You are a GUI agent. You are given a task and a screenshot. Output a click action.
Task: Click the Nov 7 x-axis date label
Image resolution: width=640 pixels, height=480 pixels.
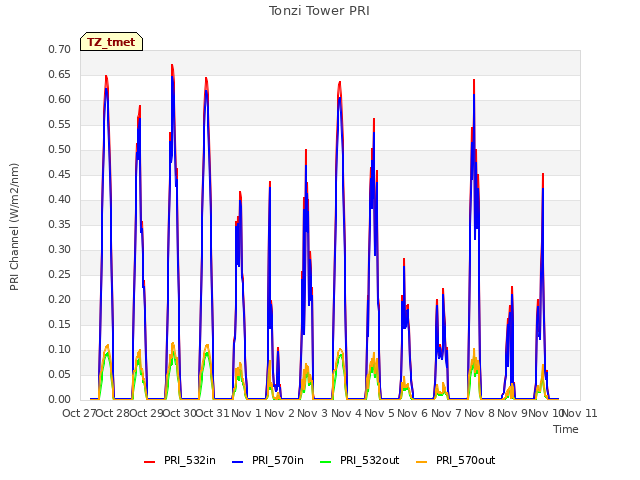[446, 413]
